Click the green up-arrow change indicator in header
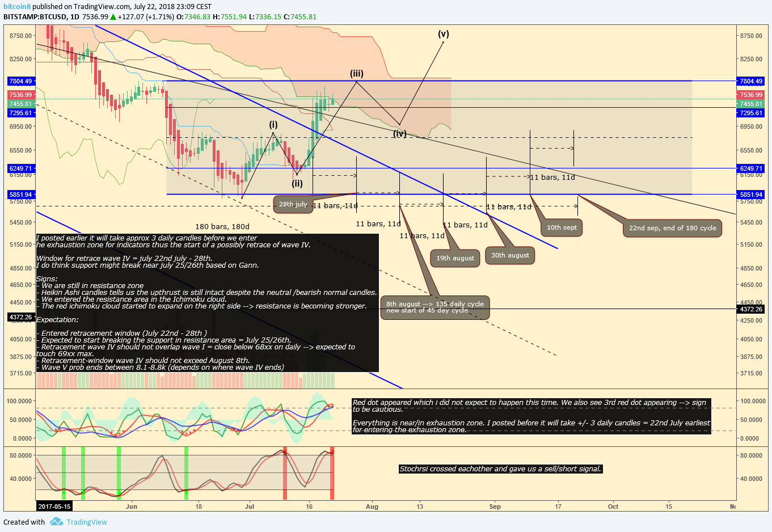The height and width of the screenshot is (532, 772). [x=113, y=17]
